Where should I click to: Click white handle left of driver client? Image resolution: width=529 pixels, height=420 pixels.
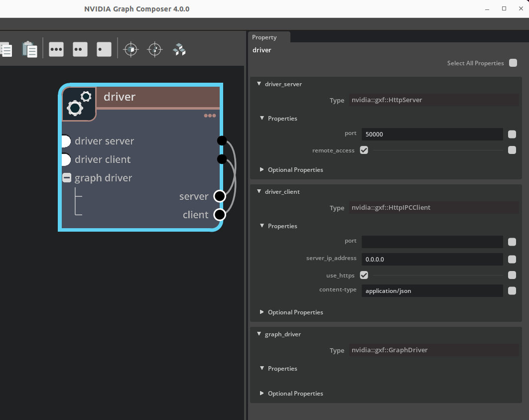pos(66,159)
